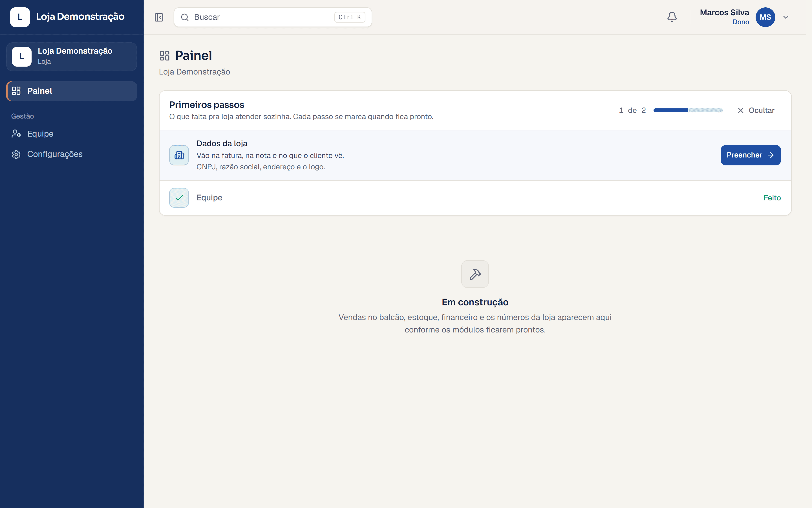Click the Painel grid icon in sidebar
This screenshot has height=508, width=812.
click(x=16, y=91)
